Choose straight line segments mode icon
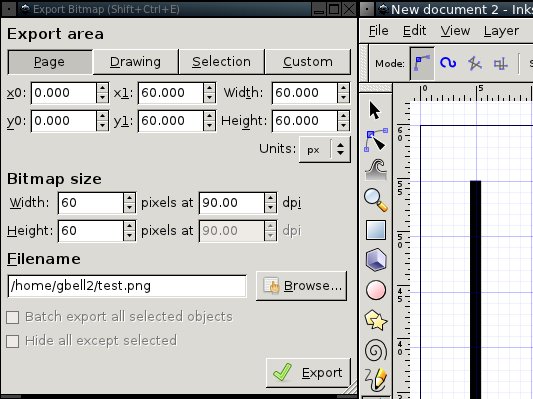 coord(475,63)
